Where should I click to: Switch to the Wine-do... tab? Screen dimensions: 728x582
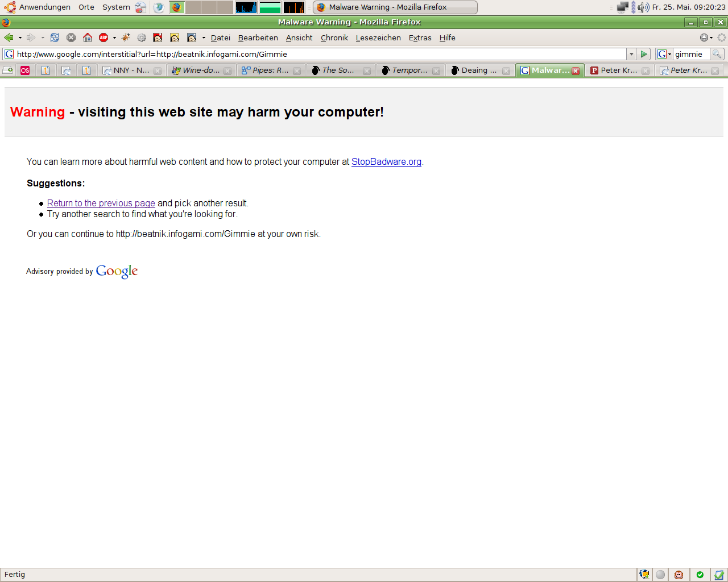coord(201,70)
